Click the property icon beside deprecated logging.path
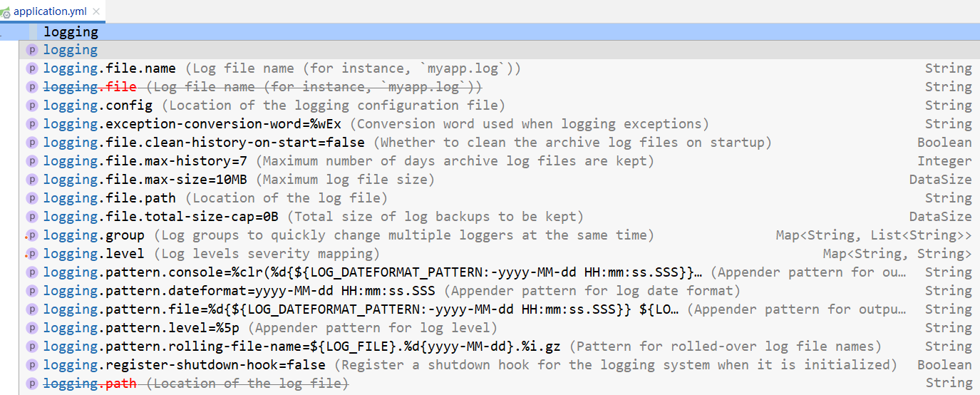The image size is (980, 395). click(31, 384)
